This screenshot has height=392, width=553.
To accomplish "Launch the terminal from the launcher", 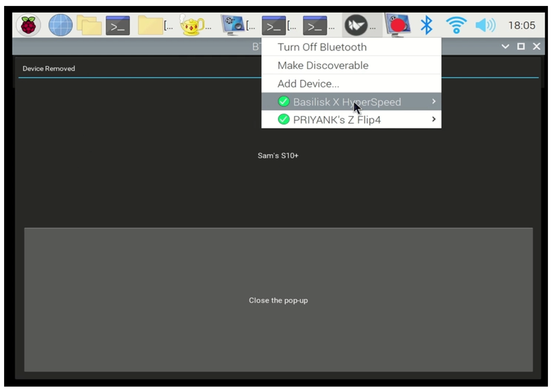I will [118, 26].
